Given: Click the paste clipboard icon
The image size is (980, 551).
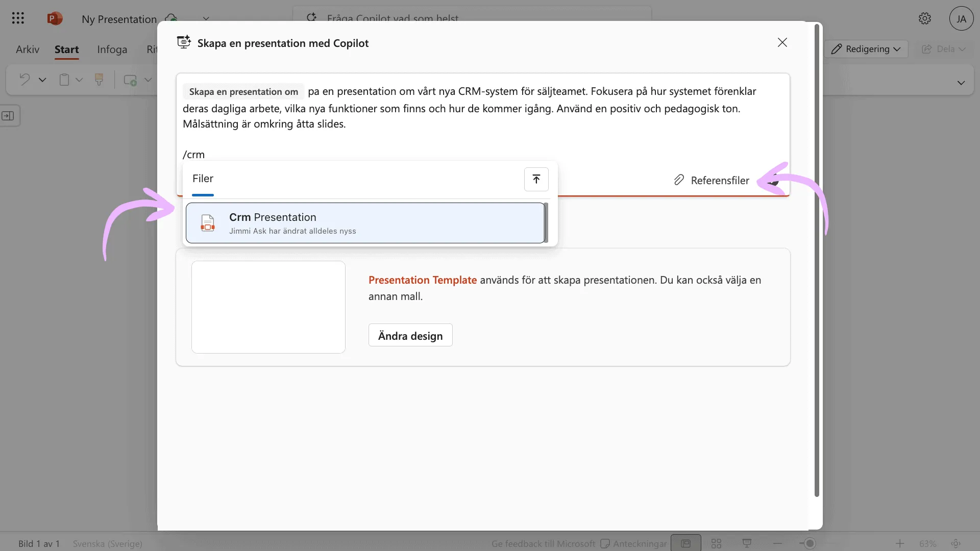Looking at the screenshot, I should click(x=64, y=80).
